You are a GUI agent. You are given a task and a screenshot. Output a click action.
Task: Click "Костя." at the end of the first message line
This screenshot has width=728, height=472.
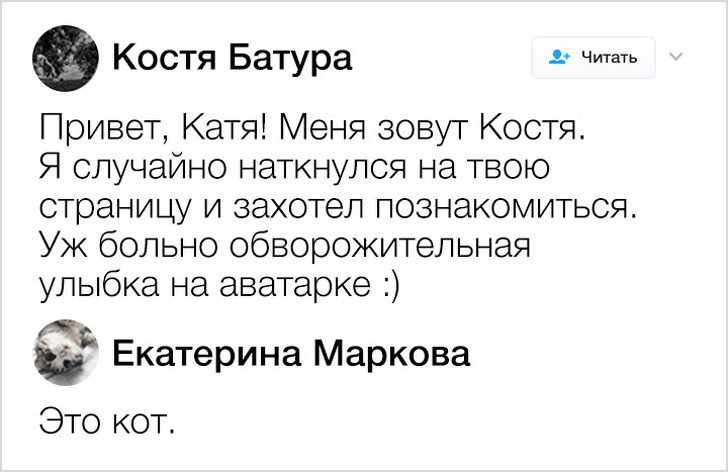(529, 127)
